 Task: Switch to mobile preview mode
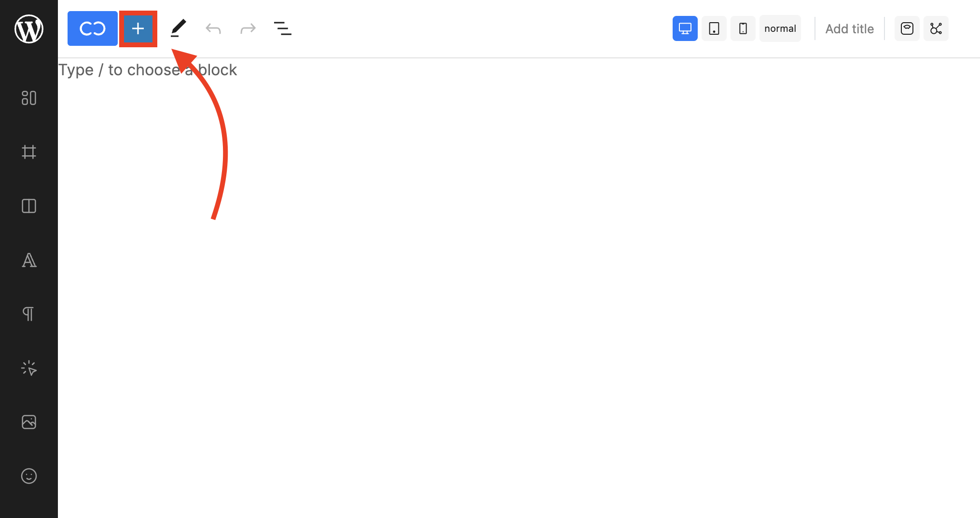[743, 28]
